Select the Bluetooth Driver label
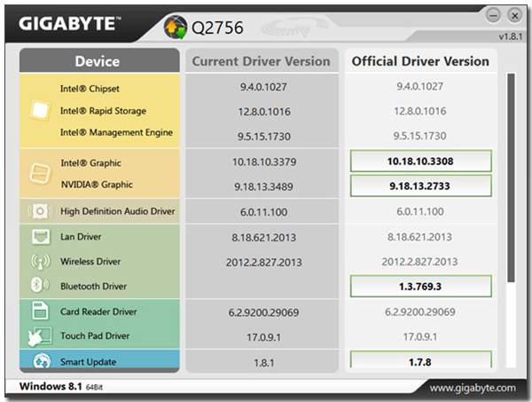This screenshot has width=532, height=402. (x=94, y=287)
